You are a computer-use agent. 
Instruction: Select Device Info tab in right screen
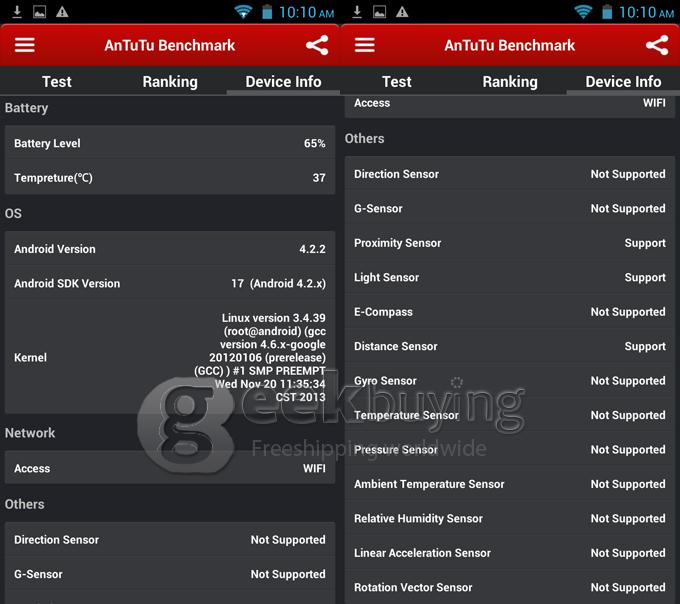pyautogui.click(x=623, y=82)
